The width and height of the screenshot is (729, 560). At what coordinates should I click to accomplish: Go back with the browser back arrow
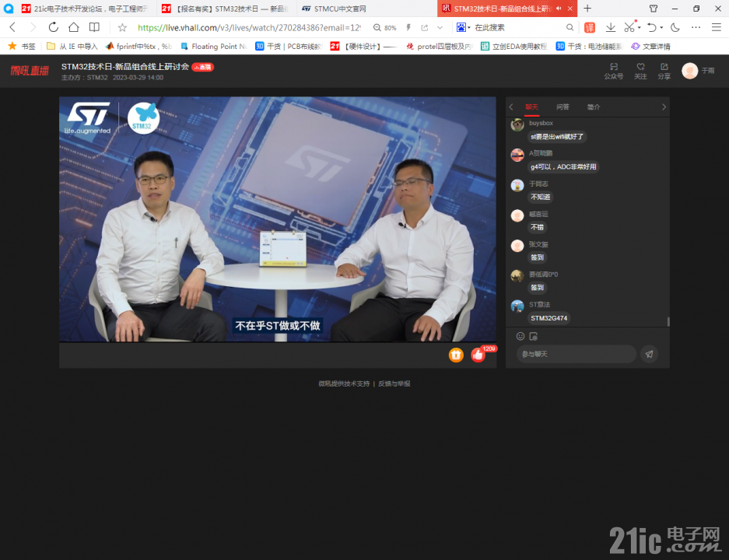click(x=12, y=27)
